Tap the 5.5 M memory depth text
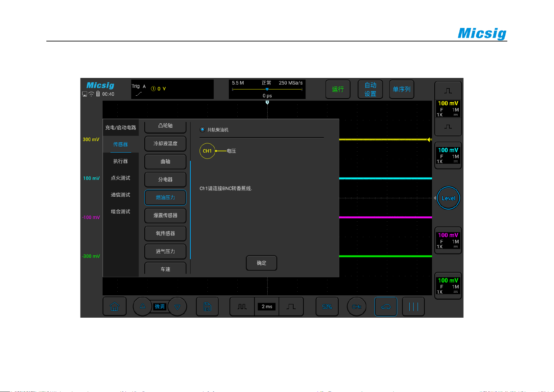The height and width of the screenshot is (392, 554). click(x=238, y=83)
